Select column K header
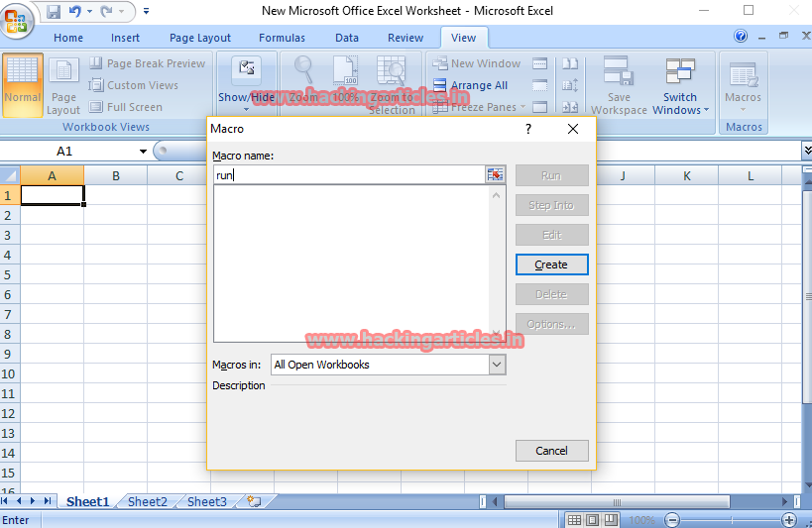The height and width of the screenshot is (528, 812). (687, 176)
